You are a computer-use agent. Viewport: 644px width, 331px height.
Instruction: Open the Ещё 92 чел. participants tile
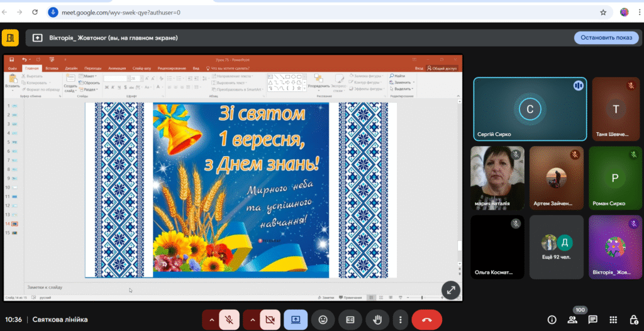[557, 248]
